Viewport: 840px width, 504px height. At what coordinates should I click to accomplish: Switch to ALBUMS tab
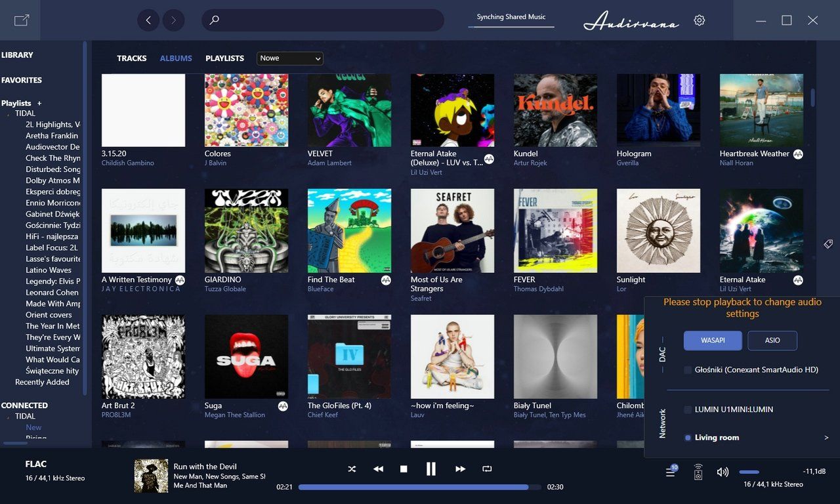point(176,58)
